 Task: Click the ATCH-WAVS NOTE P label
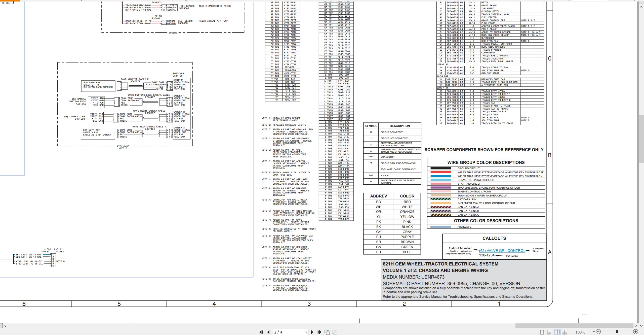click(x=123, y=147)
